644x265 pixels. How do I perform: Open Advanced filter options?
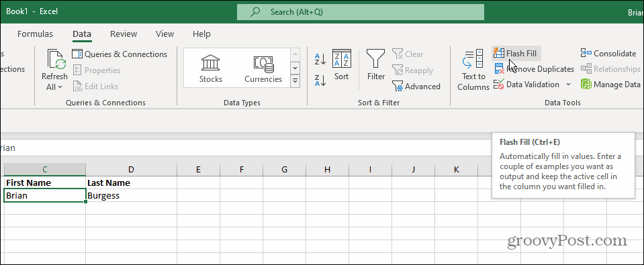click(416, 86)
